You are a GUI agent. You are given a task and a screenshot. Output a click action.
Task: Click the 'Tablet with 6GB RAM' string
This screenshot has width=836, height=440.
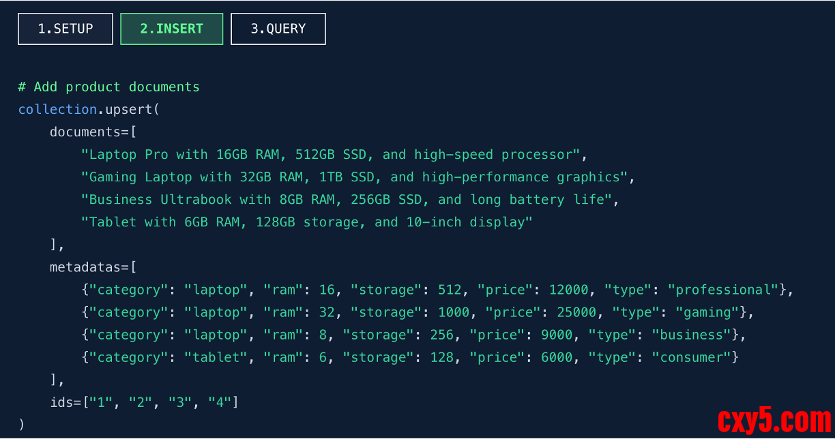306,222
